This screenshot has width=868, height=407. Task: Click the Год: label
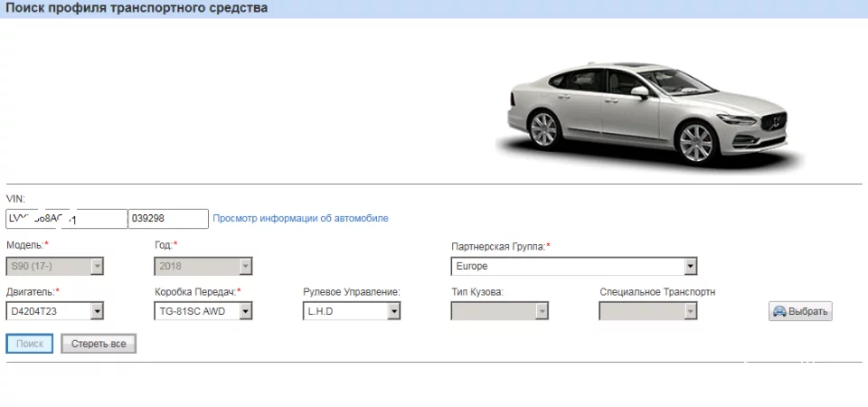coord(165,244)
